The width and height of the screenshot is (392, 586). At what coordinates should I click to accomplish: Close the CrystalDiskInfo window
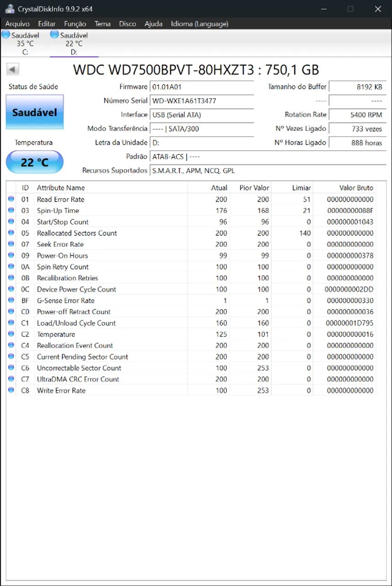(x=378, y=9)
